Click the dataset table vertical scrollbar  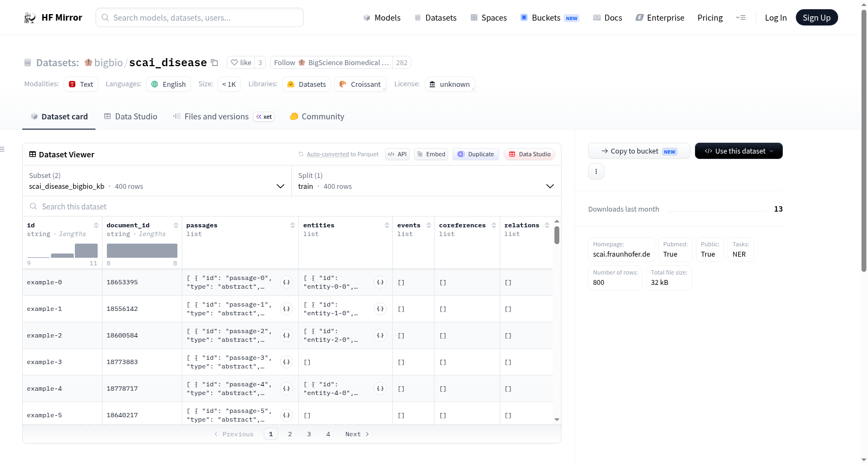[x=557, y=235]
